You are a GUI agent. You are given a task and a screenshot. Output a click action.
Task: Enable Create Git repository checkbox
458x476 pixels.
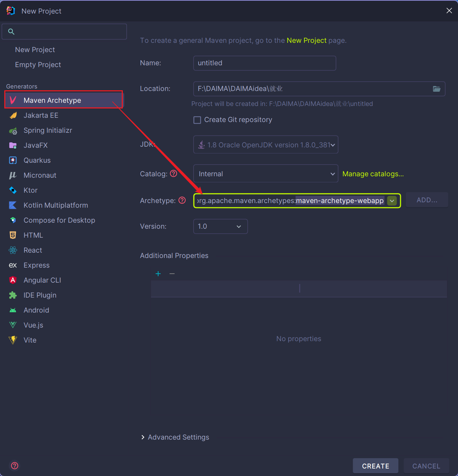coord(197,120)
